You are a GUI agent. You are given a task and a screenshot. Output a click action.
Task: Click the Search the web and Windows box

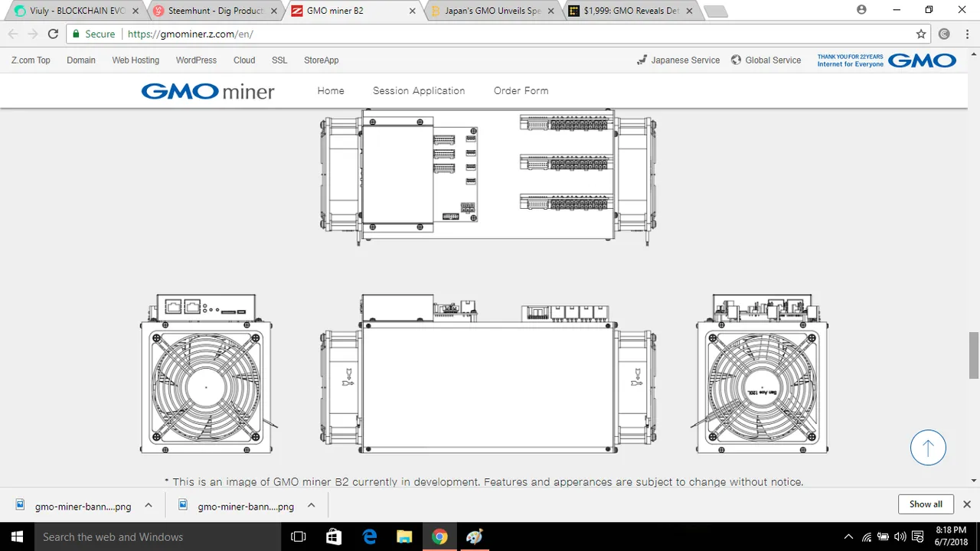tap(157, 536)
